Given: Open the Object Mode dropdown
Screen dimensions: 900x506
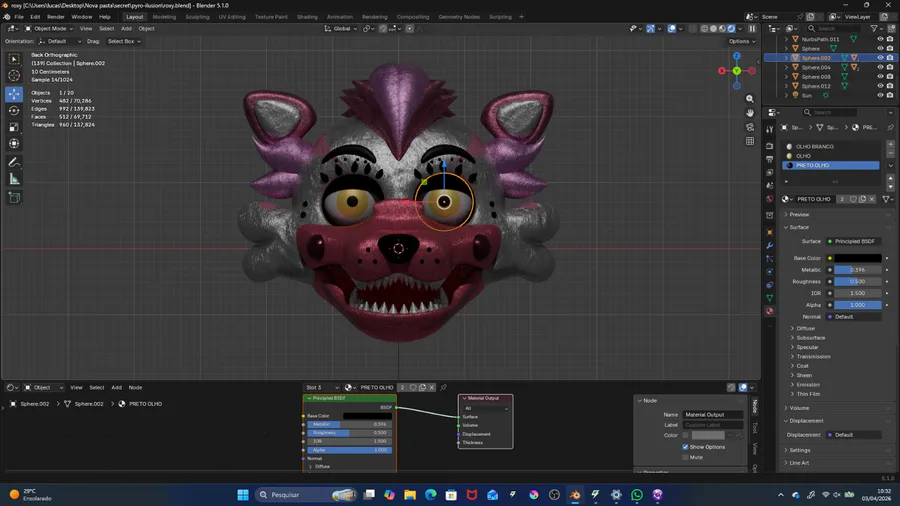Looking at the screenshot, I should 51,28.
